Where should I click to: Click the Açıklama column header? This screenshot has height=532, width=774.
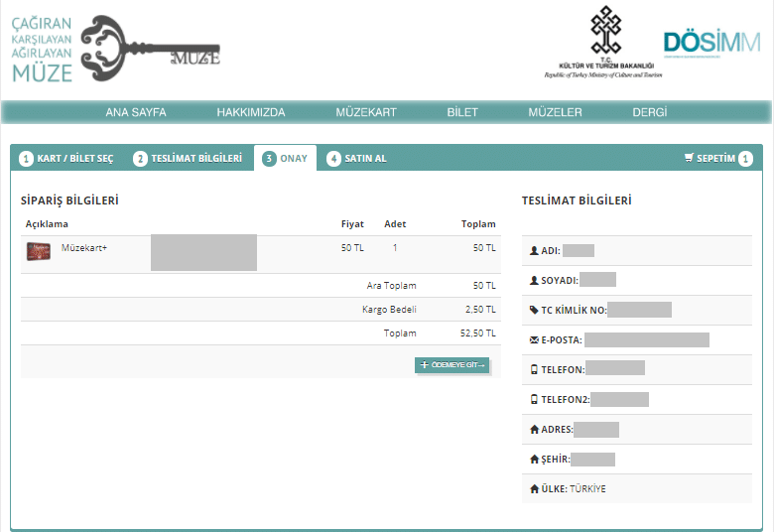(47, 223)
